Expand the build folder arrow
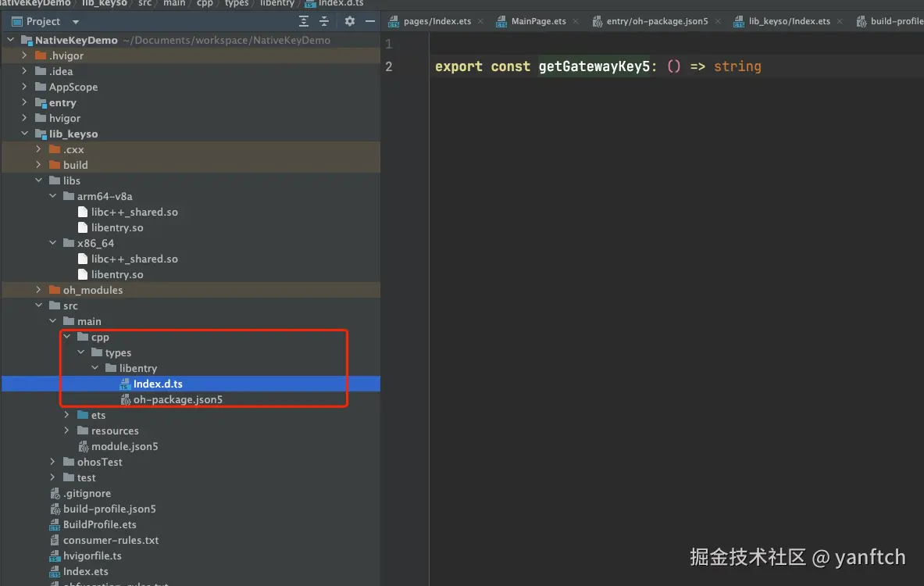This screenshot has height=586, width=924. pyautogui.click(x=38, y=165)
